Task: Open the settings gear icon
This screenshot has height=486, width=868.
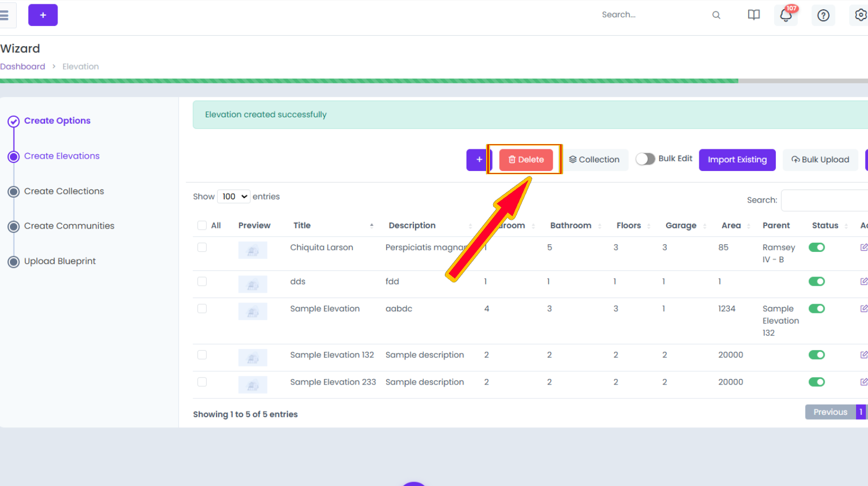Action: tap(860, 15)
